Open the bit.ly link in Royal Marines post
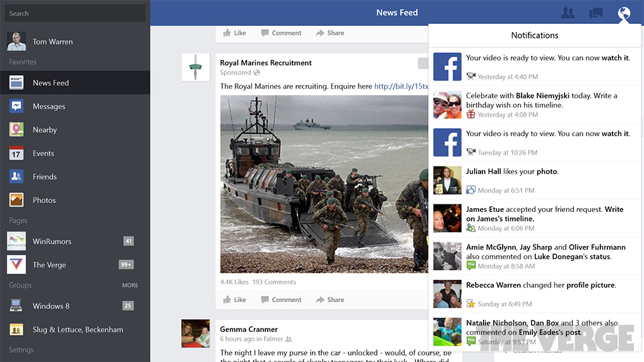Viewport: 644px width, 362px height. point(402,86)
